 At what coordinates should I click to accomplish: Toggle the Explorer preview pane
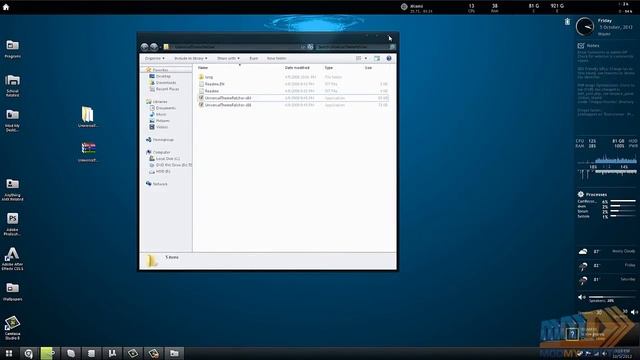click(x=377, y=58)
